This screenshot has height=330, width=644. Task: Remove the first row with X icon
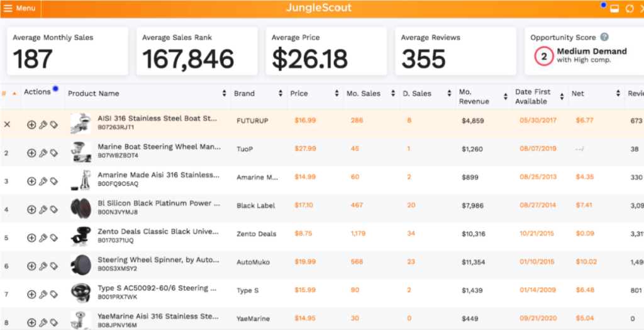[7, 124]
